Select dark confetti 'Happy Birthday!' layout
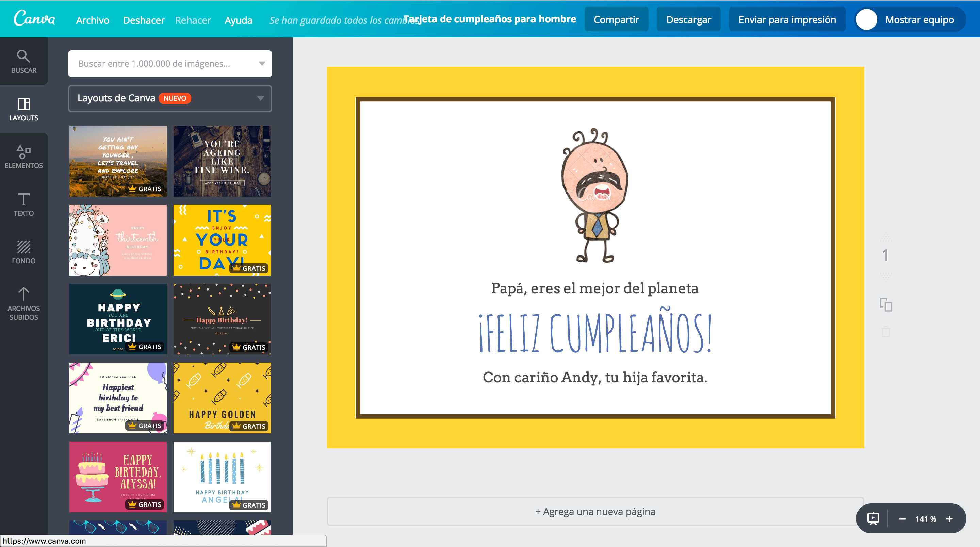 pos(222,319)
